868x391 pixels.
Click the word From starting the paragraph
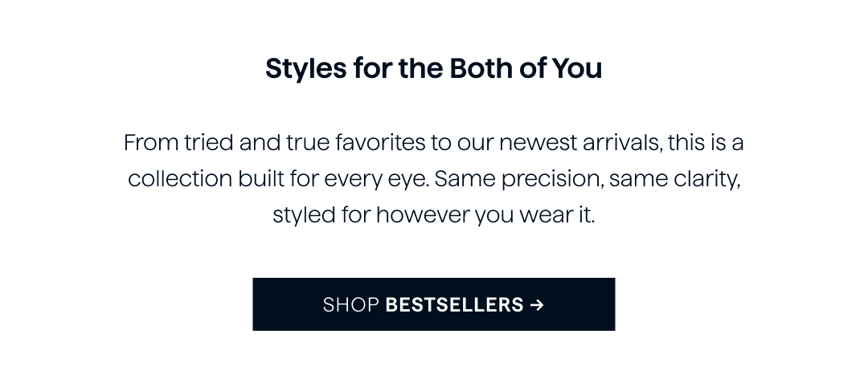(151, 143)
